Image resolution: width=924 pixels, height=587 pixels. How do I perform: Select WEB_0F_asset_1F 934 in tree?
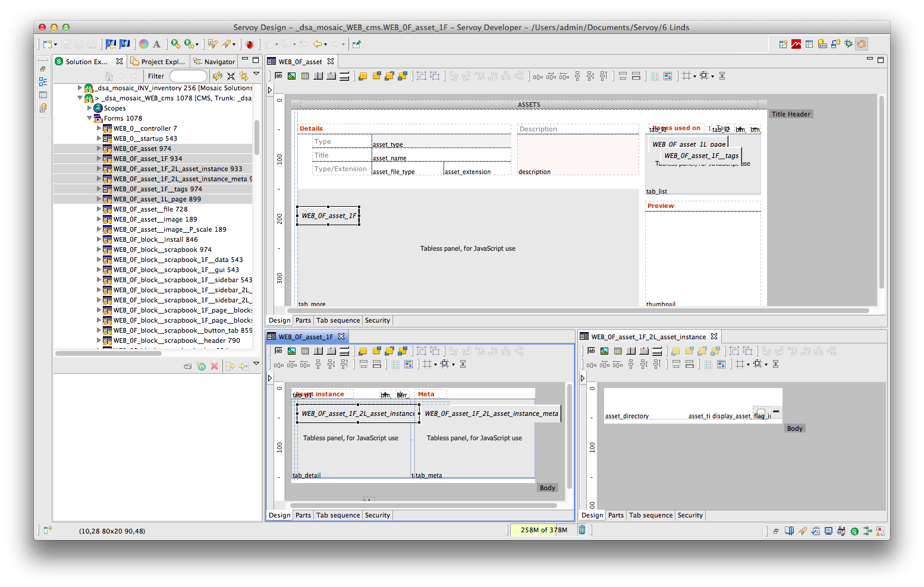(x=147, y=159)
